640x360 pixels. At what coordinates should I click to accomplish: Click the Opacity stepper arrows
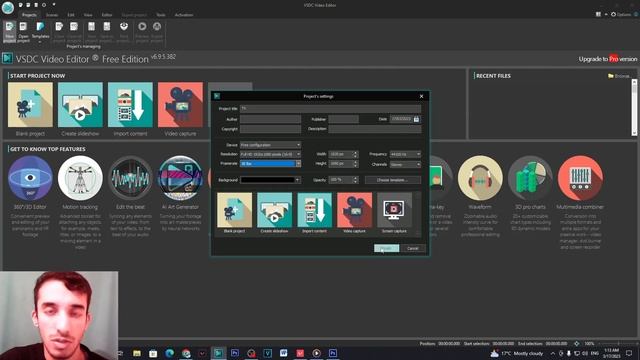pos(355,180)
